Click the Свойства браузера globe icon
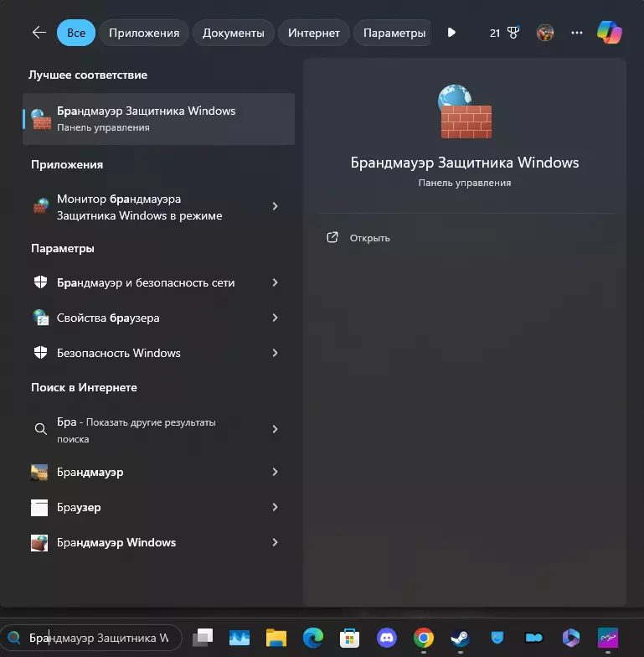The width and height of the screenshot is (644, 657). [40, 318]
